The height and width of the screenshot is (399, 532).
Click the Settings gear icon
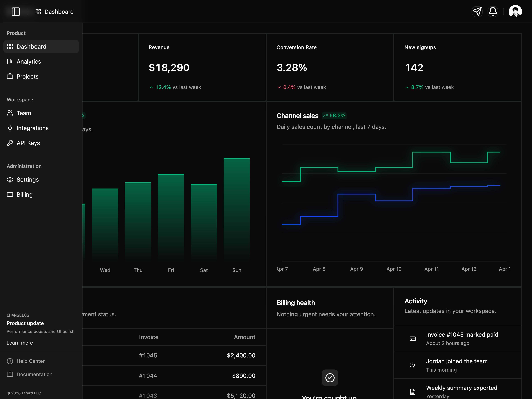(x=10, y=179)
